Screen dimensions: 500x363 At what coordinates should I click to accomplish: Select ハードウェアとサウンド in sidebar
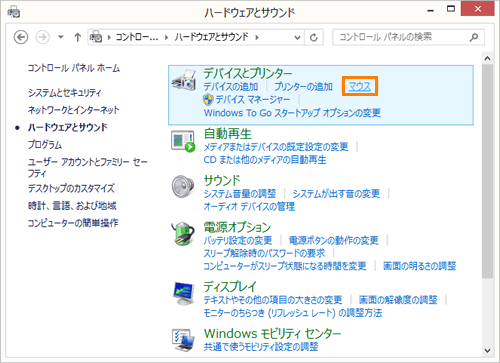point(68,127)
